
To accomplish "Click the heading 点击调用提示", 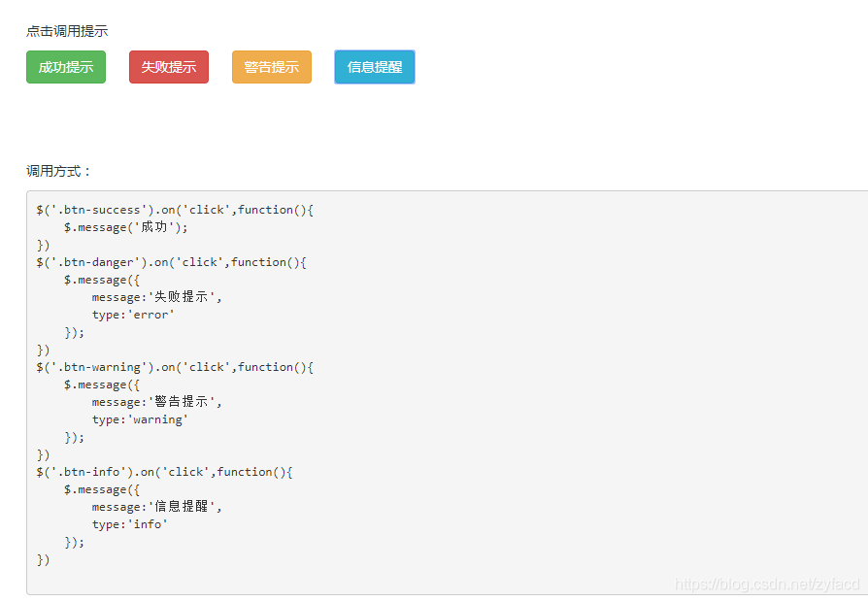I will pyautogui.click(x=67, y=31).
